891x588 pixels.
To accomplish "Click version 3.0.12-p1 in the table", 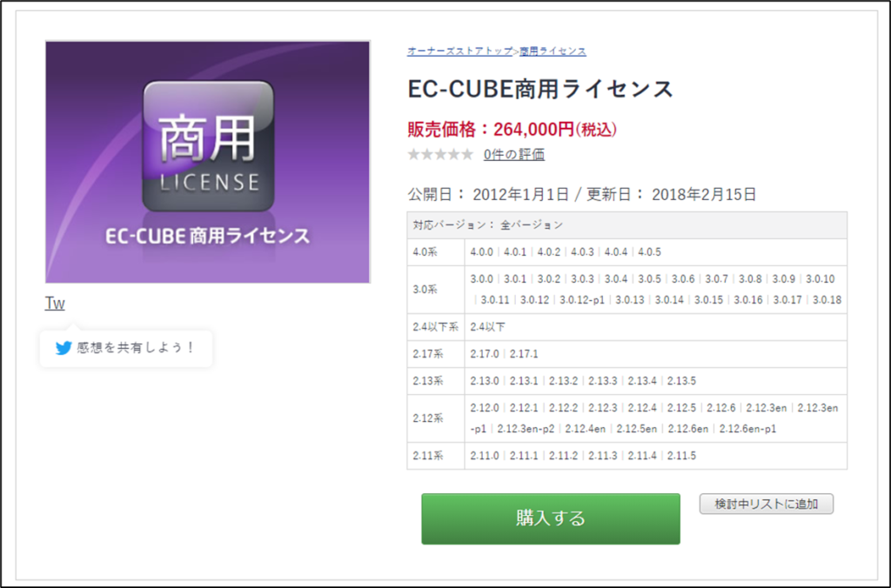I will click(582, 299).
